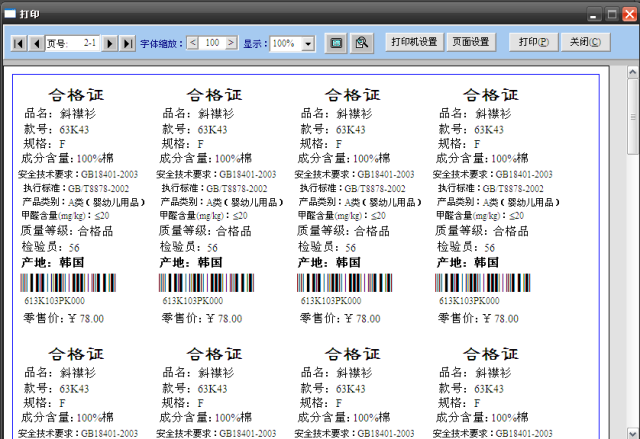Open 打印机设置 printer settings
Viewport: 640px width, 439px height.
[415, 43]
